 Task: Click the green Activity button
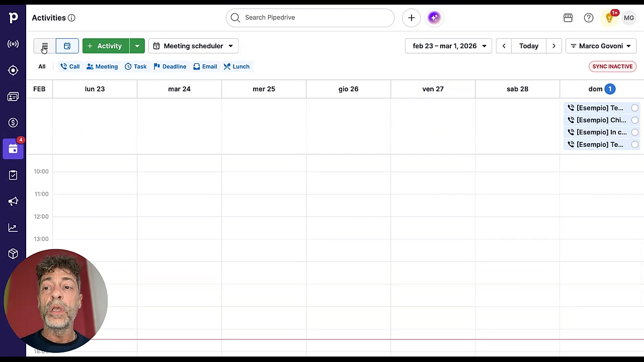[x=106, y=46]
